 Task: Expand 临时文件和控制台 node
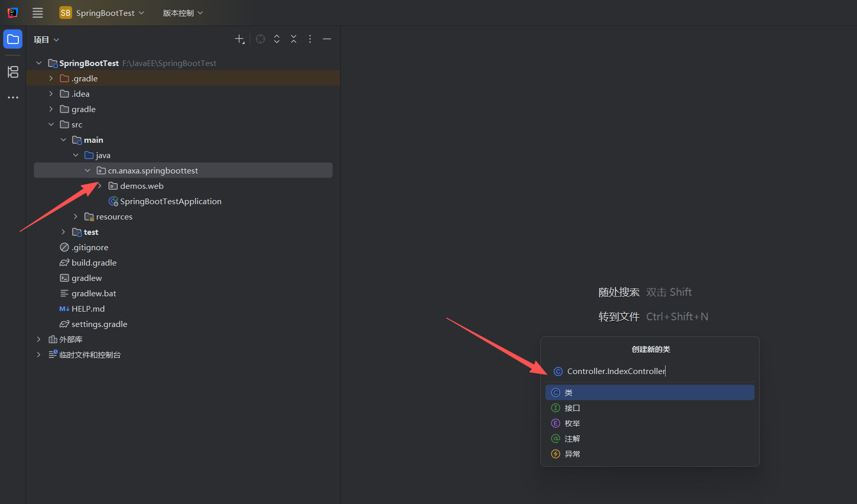click(x=39, y=355)
